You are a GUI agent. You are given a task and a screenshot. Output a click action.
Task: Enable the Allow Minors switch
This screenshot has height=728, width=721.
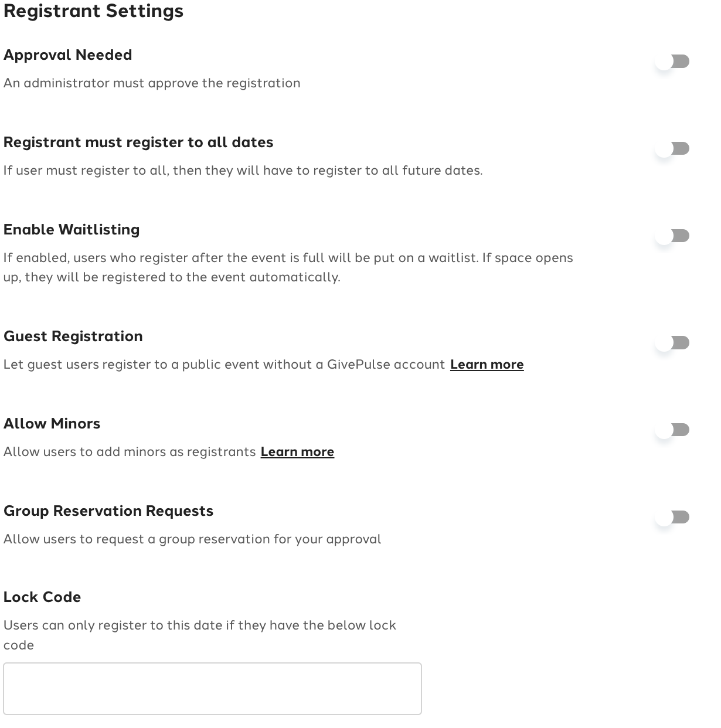click(x=672, y=430)
